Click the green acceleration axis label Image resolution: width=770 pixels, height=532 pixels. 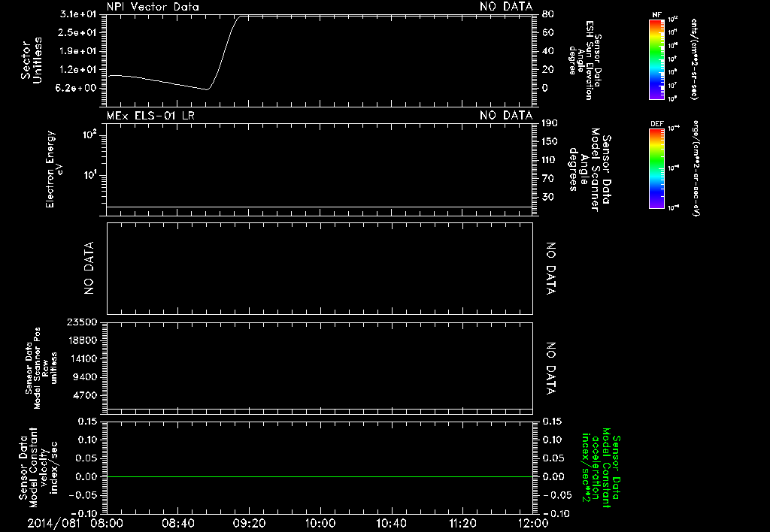601,469
